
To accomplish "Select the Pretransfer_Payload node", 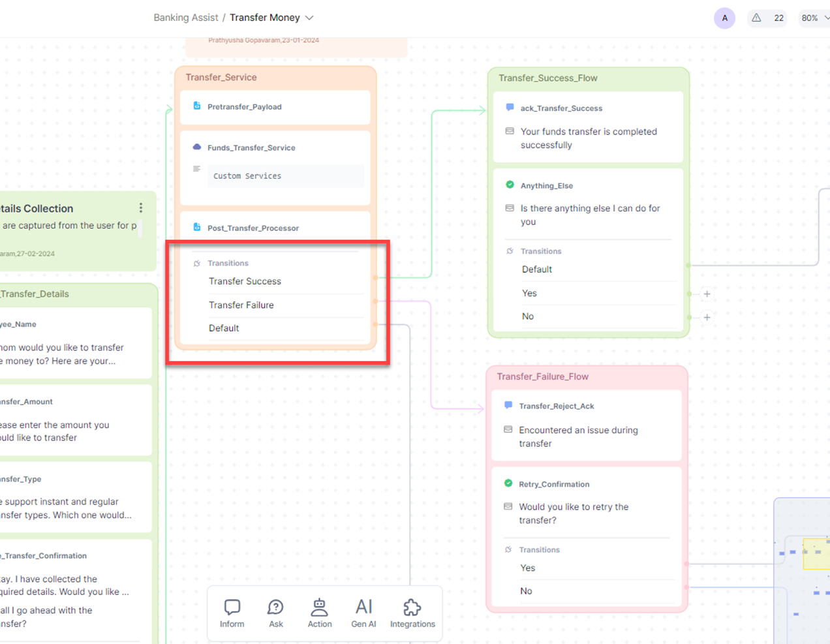I will pos(245,107).
